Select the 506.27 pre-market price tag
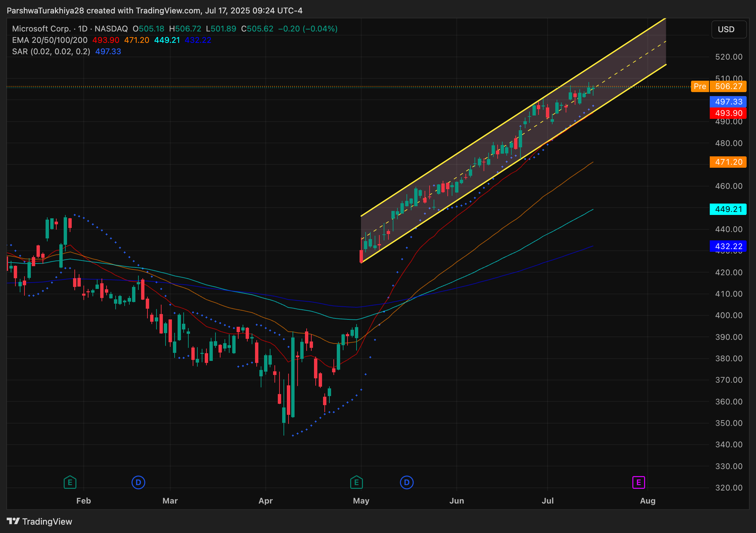This screenshot has height=533, width=756. [x=729, y=86]
